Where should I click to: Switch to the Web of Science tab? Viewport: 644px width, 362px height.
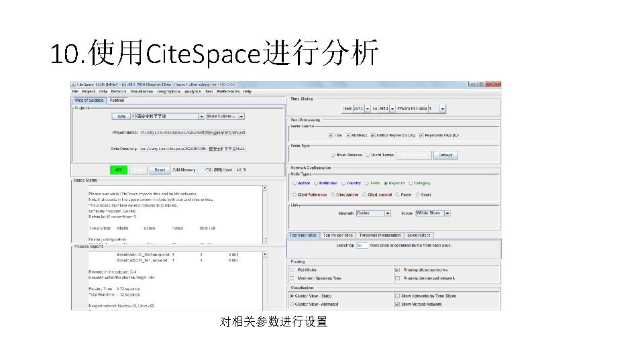click(89, 100)
